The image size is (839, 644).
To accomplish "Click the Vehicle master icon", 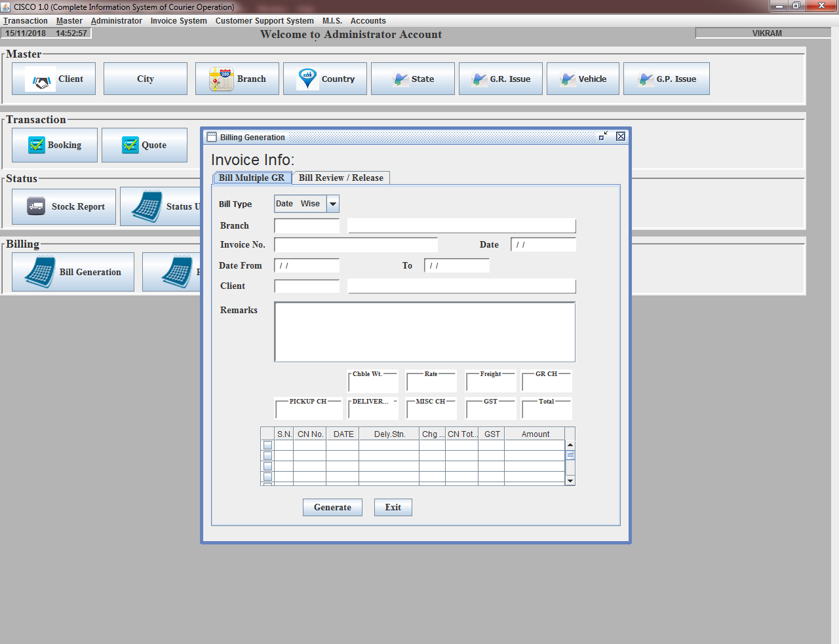I will (x=568, y=79).
